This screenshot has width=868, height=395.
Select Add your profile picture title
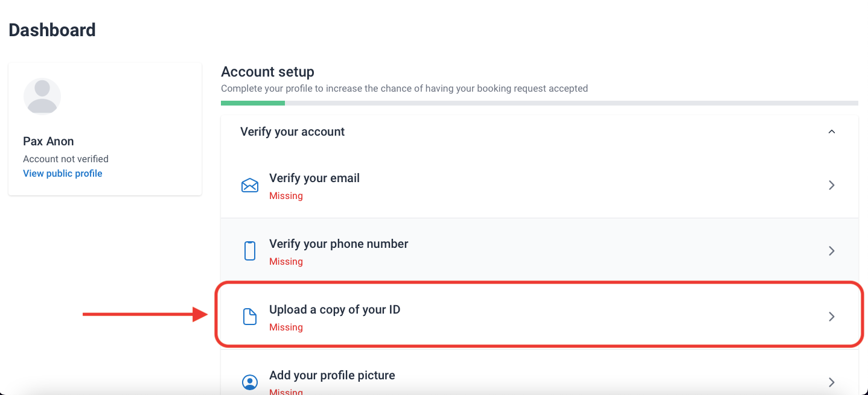click(x=332, y=376)
